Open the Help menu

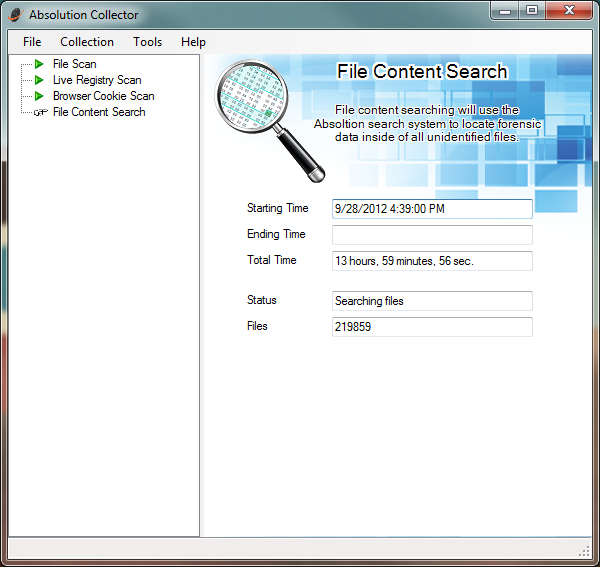point(193,42)
